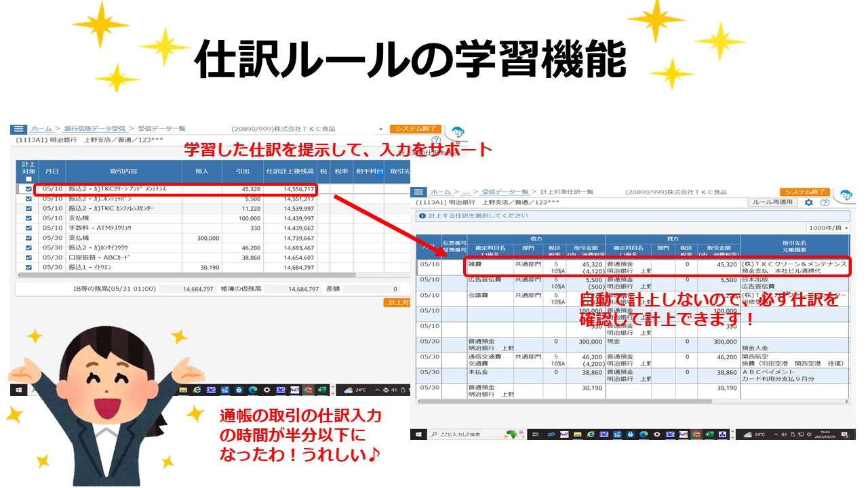Click Windows Start button on right taskbar

coord(418,434)
